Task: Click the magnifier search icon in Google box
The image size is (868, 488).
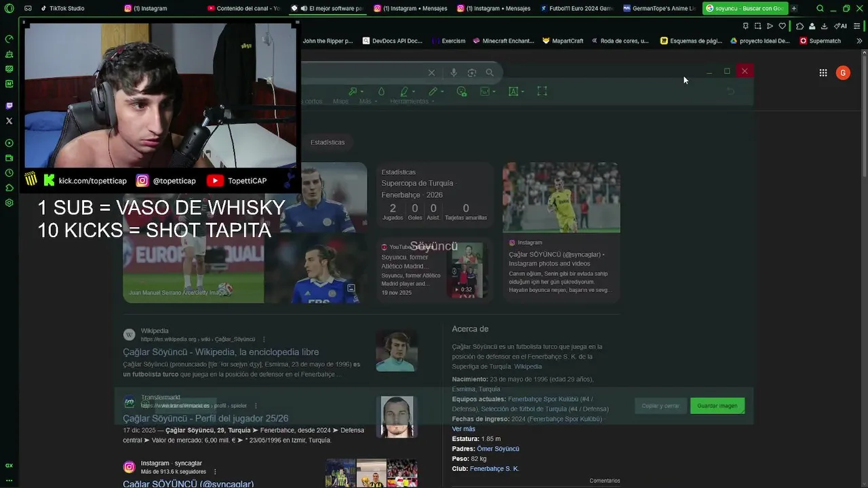Action: tap(490, 73)
